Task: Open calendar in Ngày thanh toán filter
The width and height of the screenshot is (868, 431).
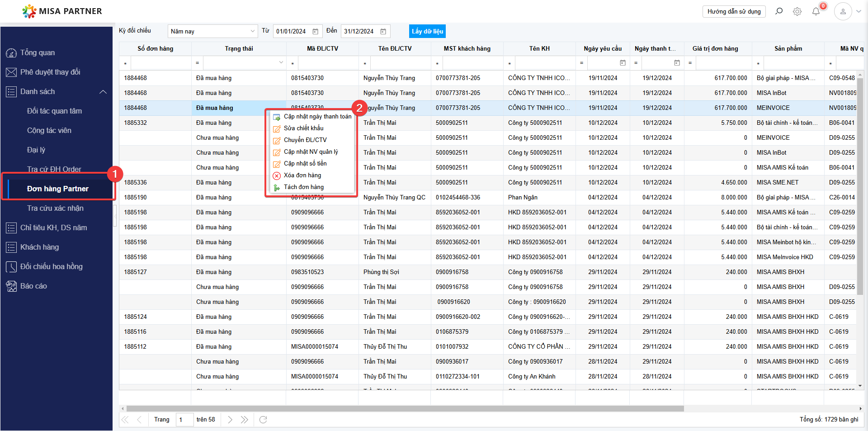Action: tap(677, 63)
